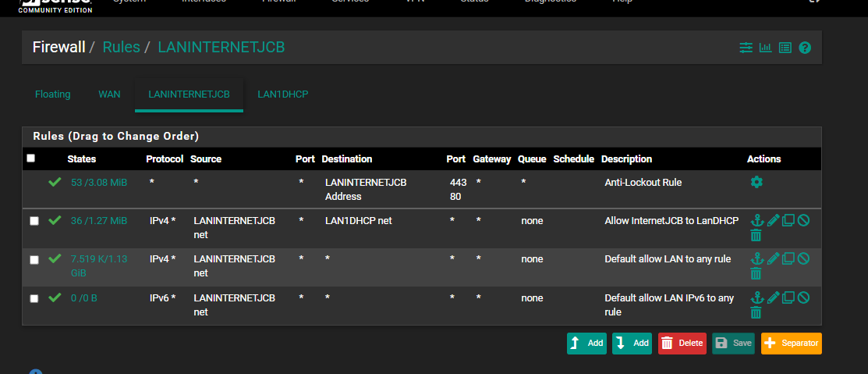
Task: Delete the Default allow LAN IPv6 rule
Action: tap(756, 313)
